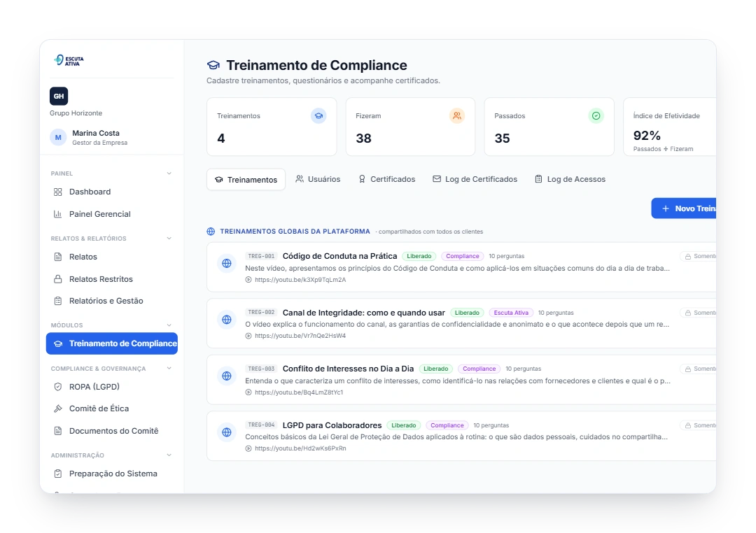The image size is (756, 533).
Task: Click "10 perguntas" on TREG-002 row
Action: coord(556,313)
